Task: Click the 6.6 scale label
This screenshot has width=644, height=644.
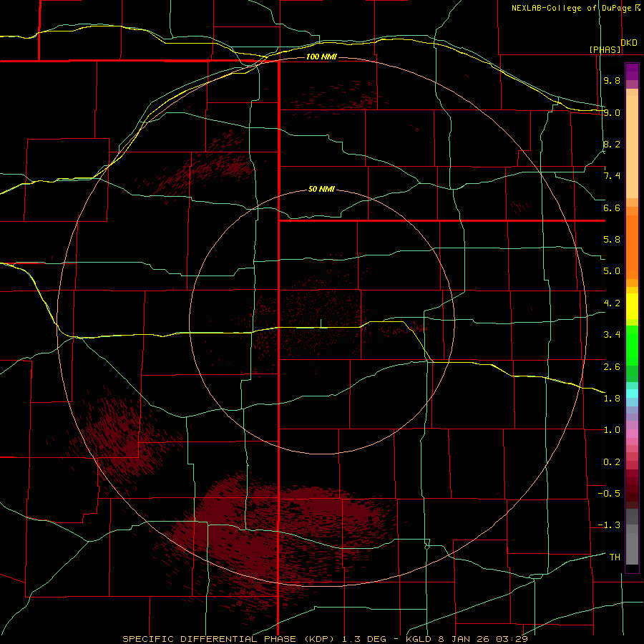Action: (612, 208)
